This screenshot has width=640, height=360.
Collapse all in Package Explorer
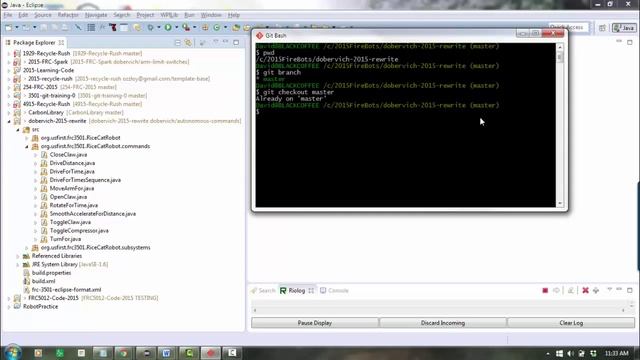point(178,42)
